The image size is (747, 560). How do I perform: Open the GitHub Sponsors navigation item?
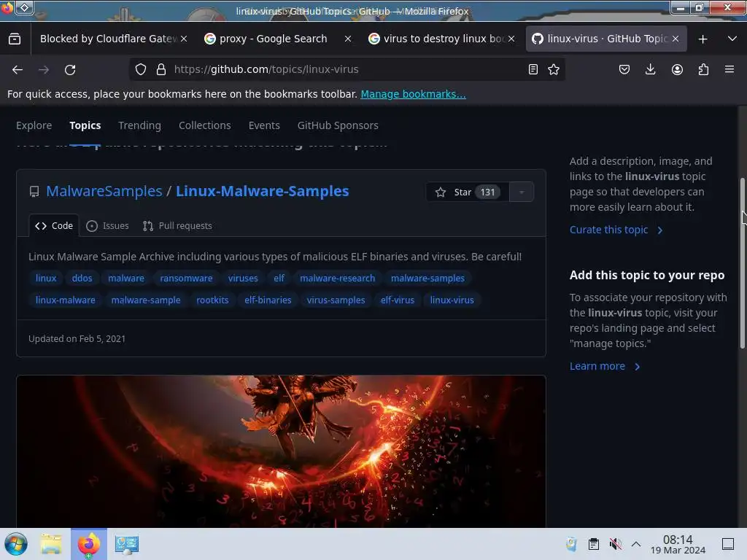coord(338,125)
